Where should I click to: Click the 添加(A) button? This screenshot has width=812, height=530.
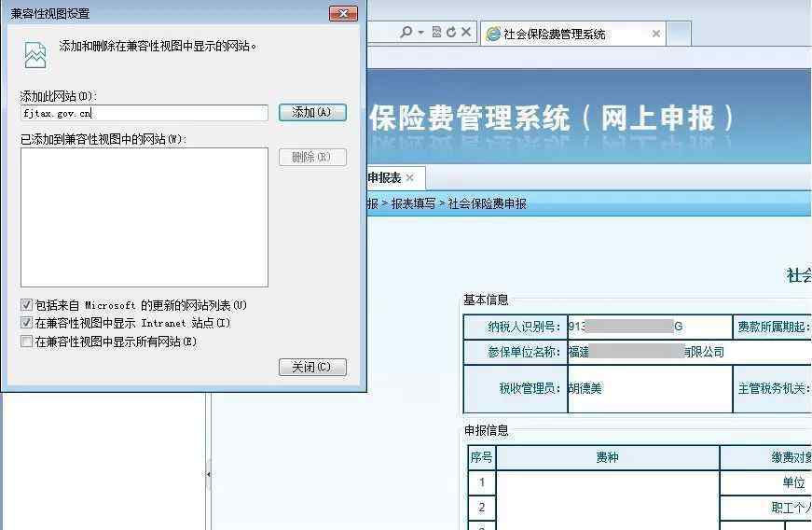(x=312, y=112)
